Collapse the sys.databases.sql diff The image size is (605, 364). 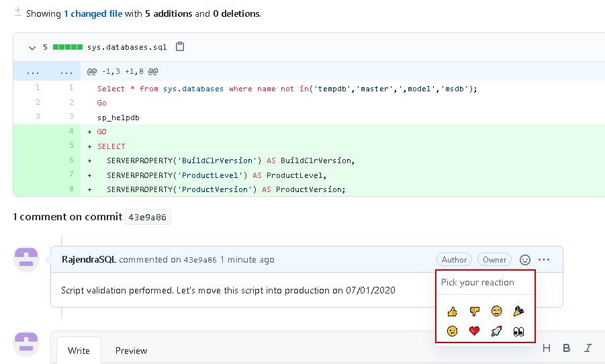point(32,48)
